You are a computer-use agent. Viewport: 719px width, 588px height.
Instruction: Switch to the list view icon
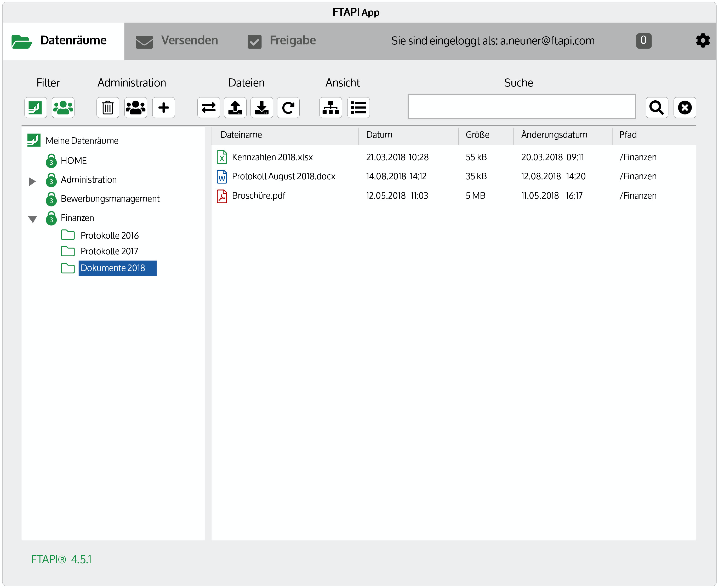tap(358, 108)
